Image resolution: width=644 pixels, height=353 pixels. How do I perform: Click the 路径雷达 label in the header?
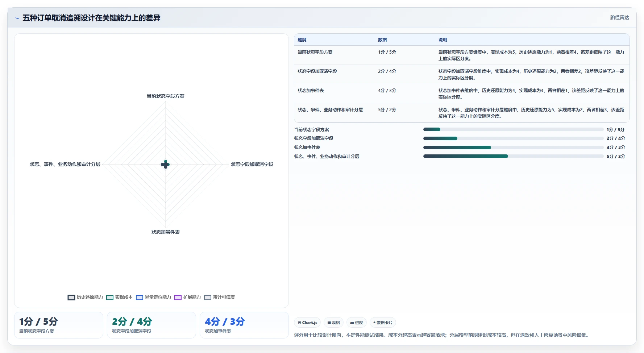(619, 17)
